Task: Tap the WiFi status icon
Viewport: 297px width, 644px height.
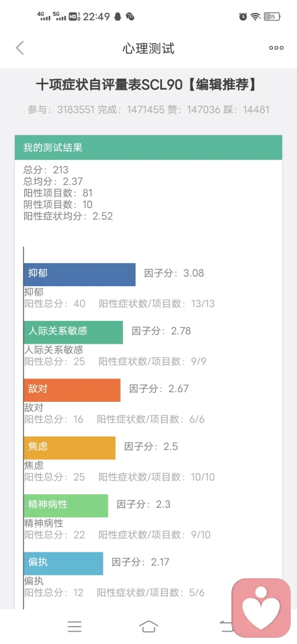Action: (256, 17)
